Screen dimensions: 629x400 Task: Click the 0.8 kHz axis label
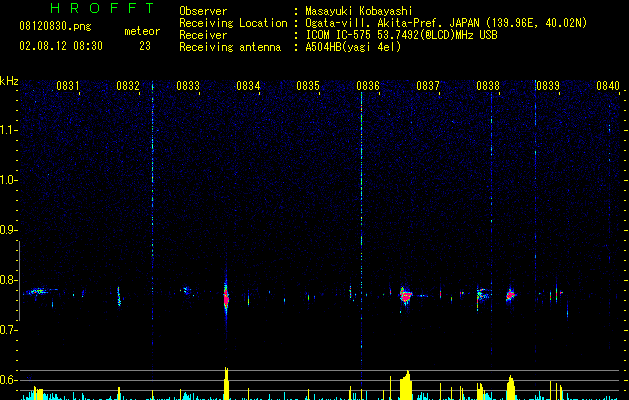tap(8, 280)
